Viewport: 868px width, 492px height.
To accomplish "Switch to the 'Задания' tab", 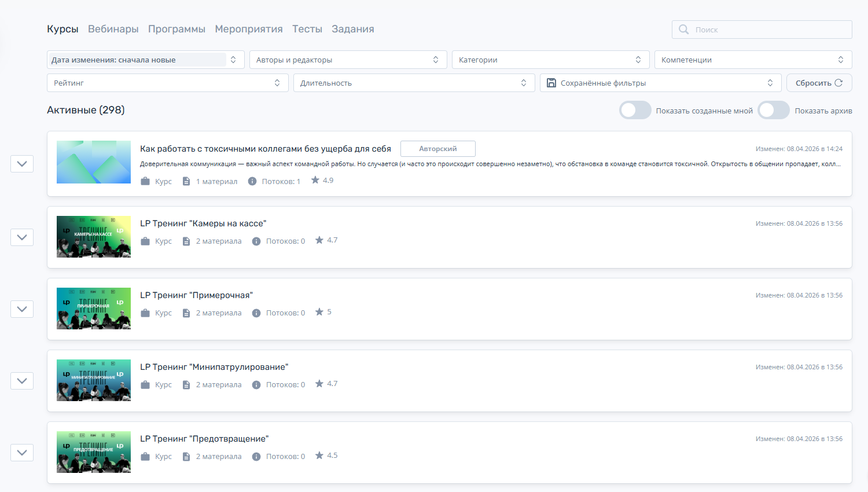I will (353, 29).
